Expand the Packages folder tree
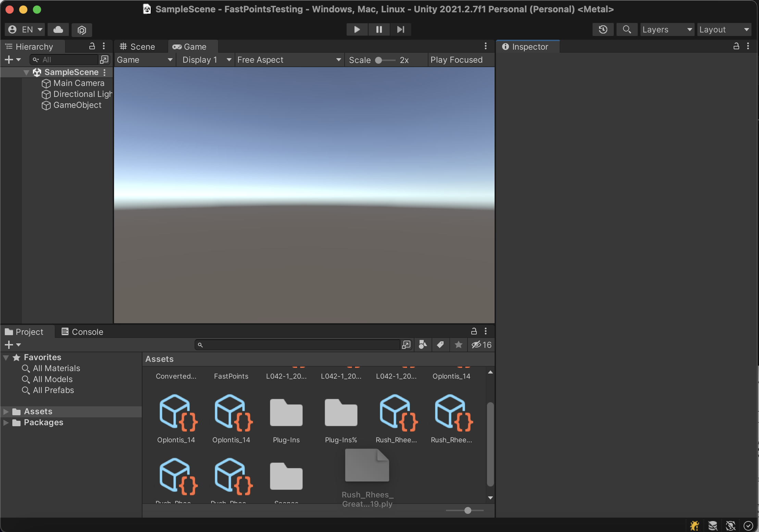 [6, 422]
